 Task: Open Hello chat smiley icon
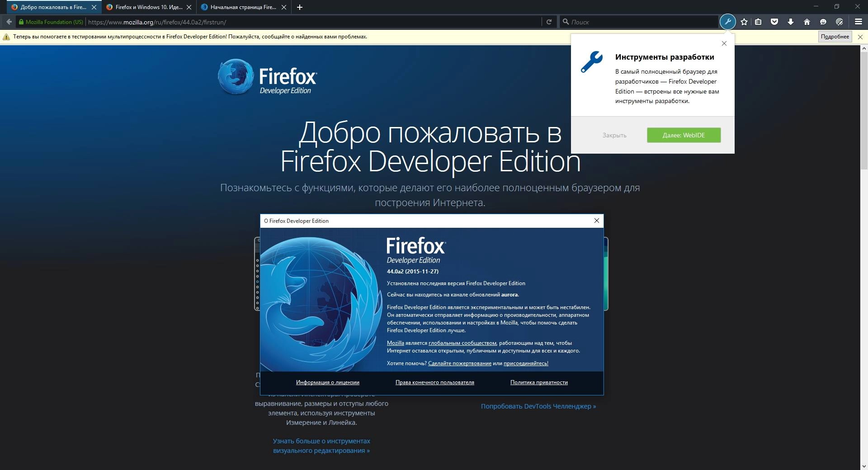click(823, 22)
